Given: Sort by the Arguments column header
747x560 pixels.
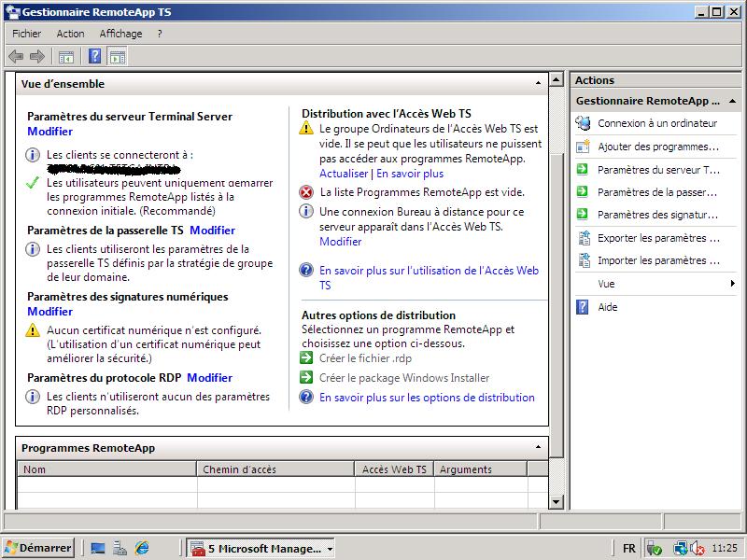Looking at the screenshot, I should [481, 469].
